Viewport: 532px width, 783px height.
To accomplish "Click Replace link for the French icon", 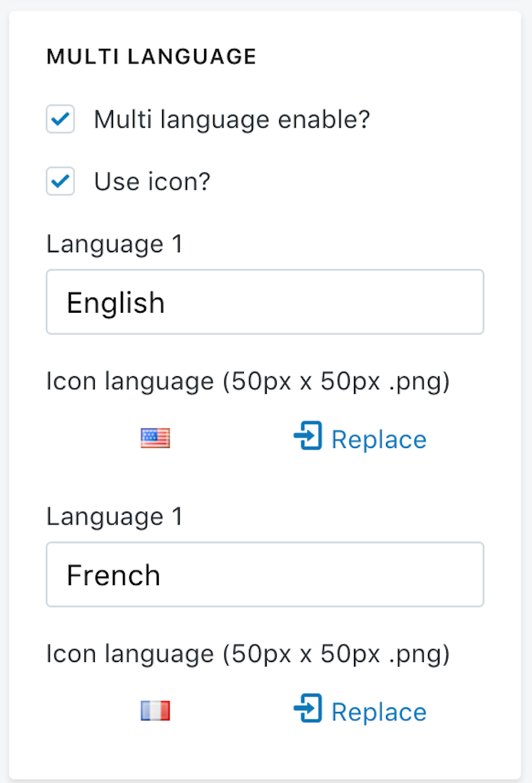I will (378, 713).
